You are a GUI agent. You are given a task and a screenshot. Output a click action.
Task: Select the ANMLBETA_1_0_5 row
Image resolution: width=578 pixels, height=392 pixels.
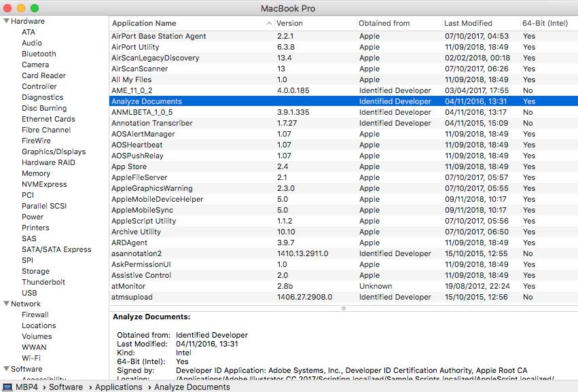[344, 113]
